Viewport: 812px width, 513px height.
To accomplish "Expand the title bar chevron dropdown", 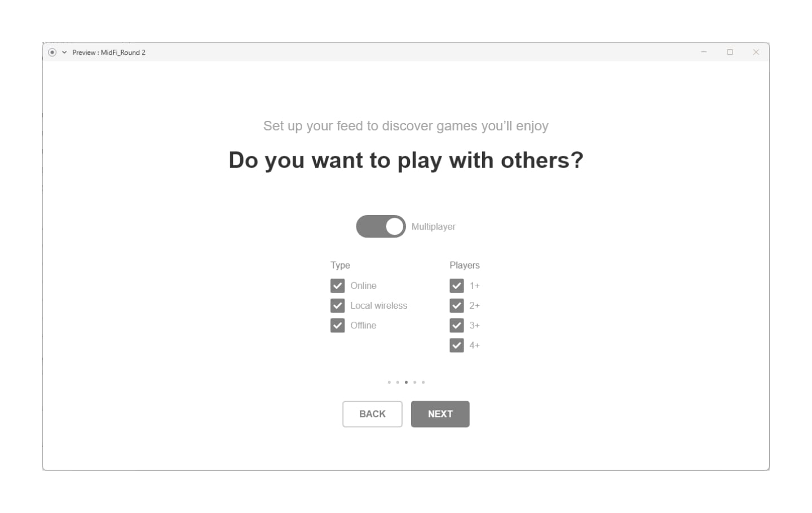I will pyautogui.click(x=64, y=52).
